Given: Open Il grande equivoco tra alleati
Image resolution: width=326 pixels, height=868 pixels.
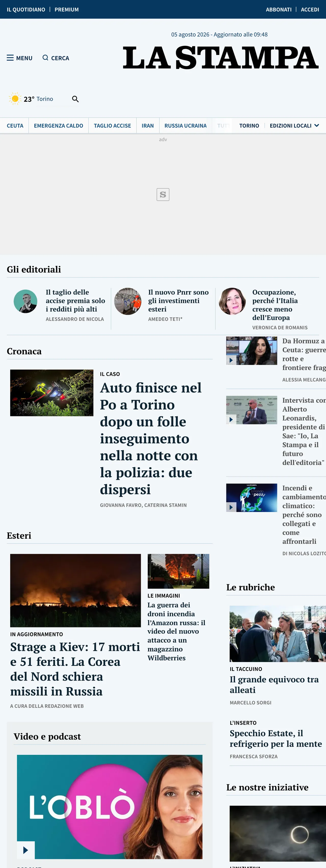Looking at the screenshot, I should click(274, 685).
